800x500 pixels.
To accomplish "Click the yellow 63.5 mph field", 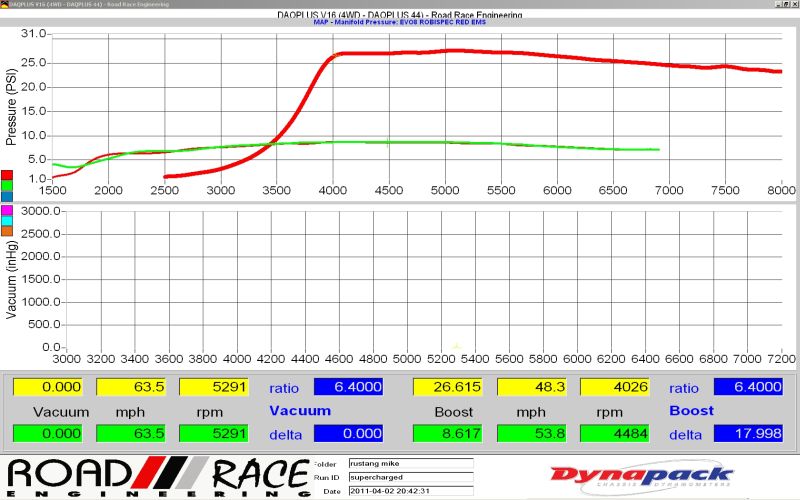I will [x=131, y=387].
